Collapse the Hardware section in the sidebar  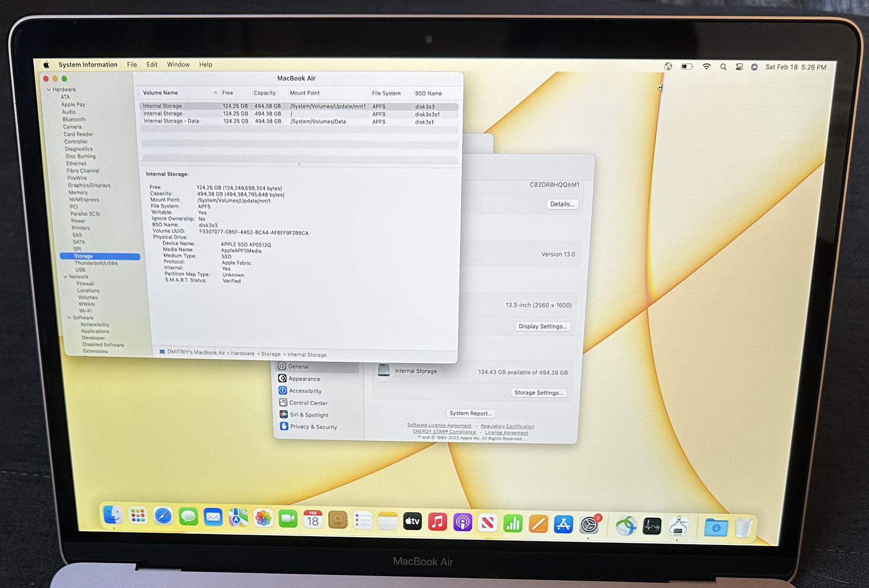48,89
